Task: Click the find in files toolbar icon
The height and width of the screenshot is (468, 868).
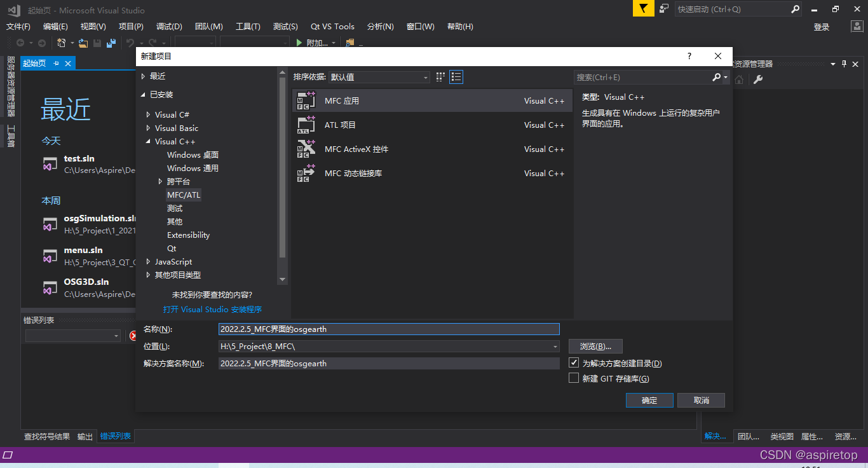Action: (x=349, y=43)
